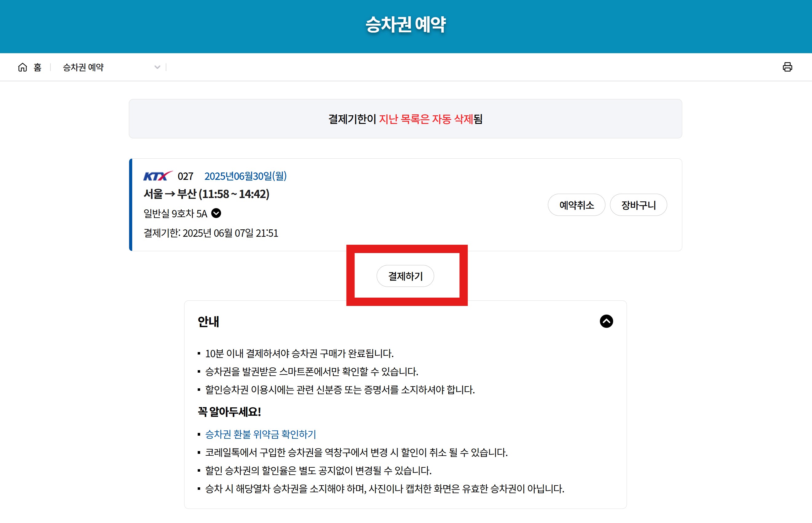Click the train number 027 label
This screenshot has height=523, width=812.
point(185,176)
